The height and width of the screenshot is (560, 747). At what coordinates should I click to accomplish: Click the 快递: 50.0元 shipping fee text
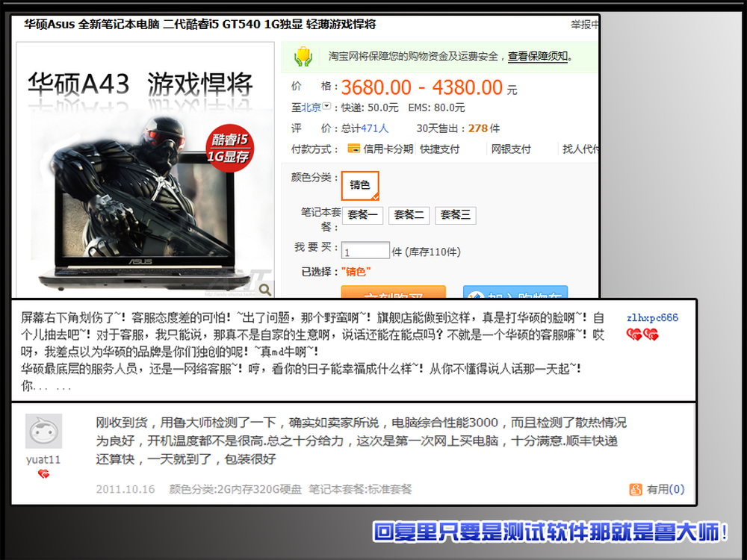click(x=370, y=108)
